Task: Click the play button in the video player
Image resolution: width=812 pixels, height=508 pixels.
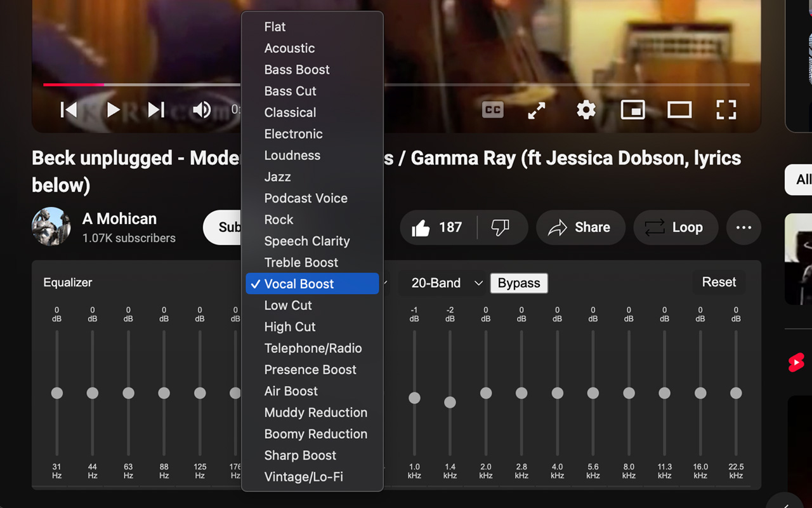Action: click(x=113, y=110)
